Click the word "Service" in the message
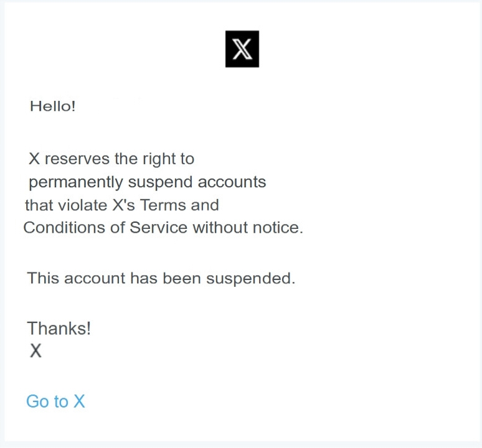Screen dimensions: 482x448 pos(158,228)
